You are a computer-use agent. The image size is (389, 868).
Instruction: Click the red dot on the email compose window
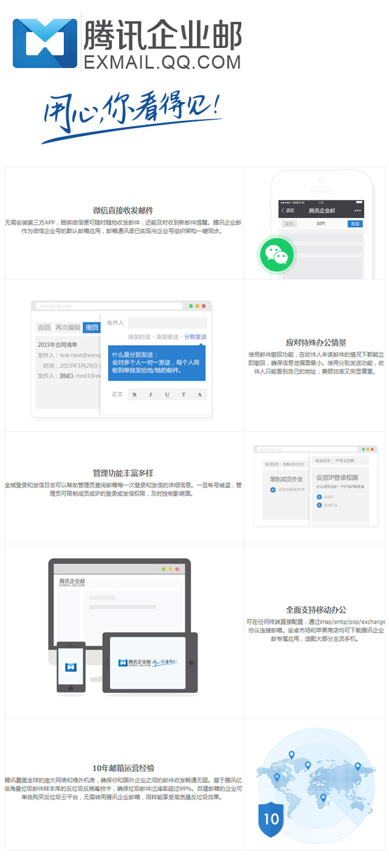(x=204, y=306)
